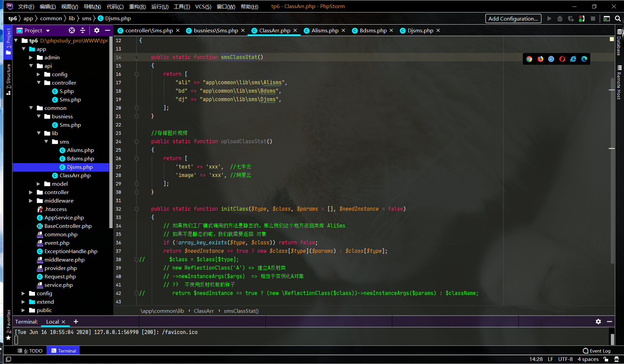Click terminal scrollbar thumb

tap(613, 339)
